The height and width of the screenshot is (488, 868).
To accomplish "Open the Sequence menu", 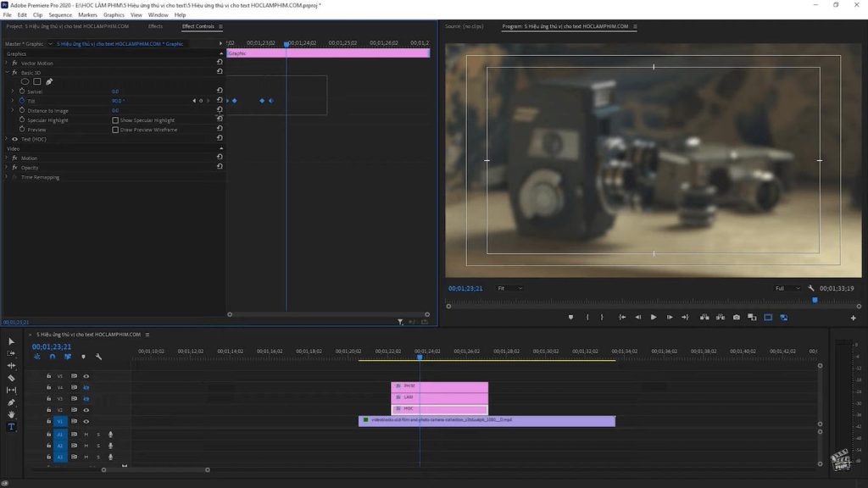I will pyautogui.click(x=60, y=15).
